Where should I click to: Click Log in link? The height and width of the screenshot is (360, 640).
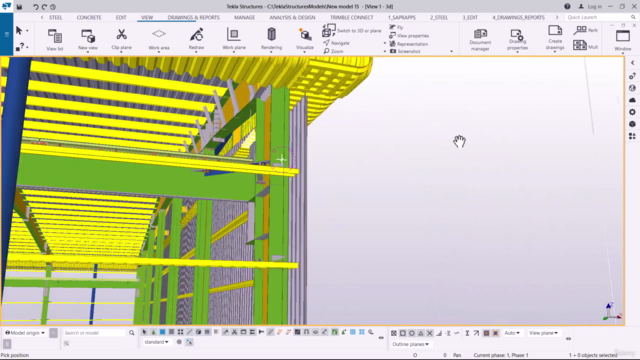click(x=590, y=7)
